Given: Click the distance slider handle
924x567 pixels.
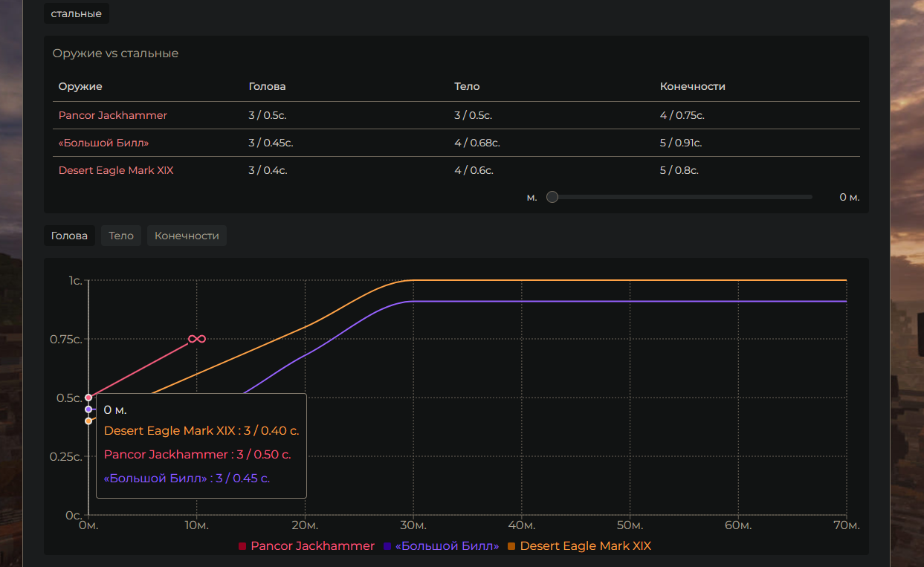Looking at the screenshot, I should tap(552, 197).
